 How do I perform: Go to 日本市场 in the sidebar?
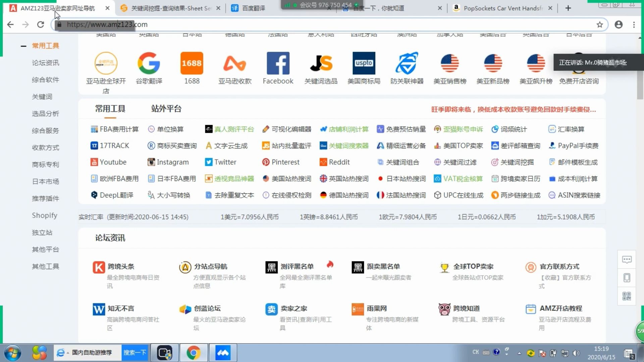45,181
